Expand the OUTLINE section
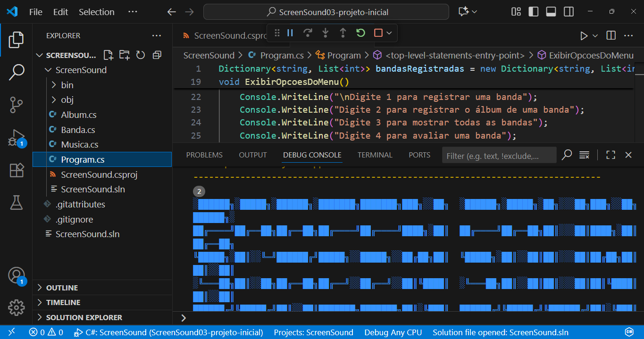The height and width of the screenshot is (339, 644). (x=62, y=288)
